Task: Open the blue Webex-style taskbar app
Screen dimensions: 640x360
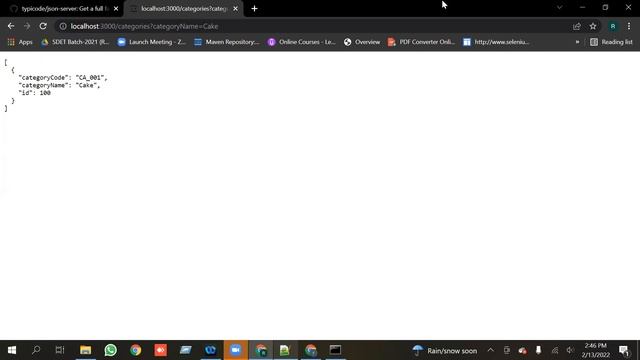Action: (x=210, y=350)
